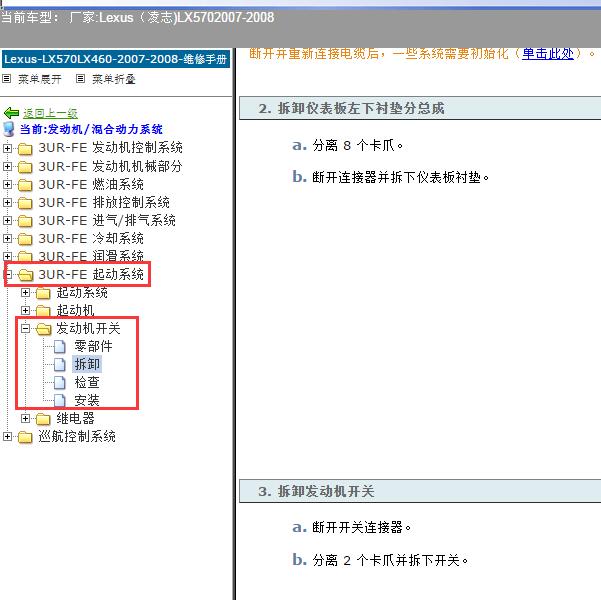Image resolution: width=601 pixels, height=600 pixels.
Task: Click the 当前车型 Lexus LX570 header text
Action: [138, 18]
